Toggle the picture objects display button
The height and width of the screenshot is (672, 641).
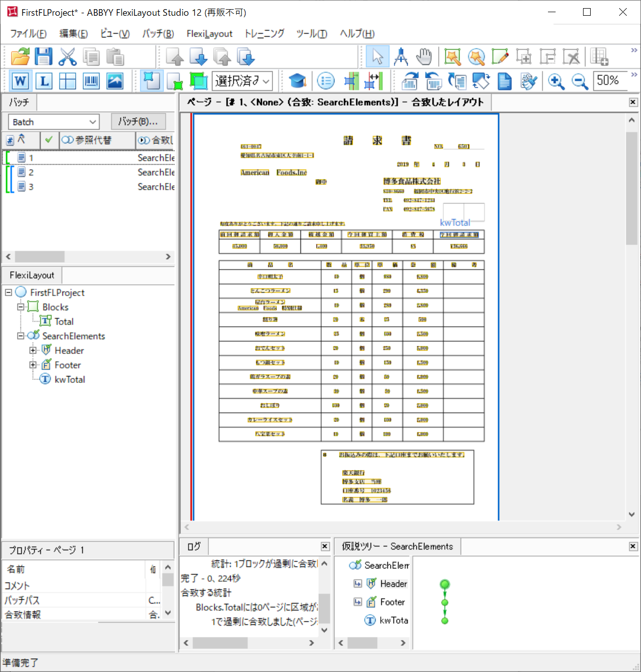(x=115, y=81)
